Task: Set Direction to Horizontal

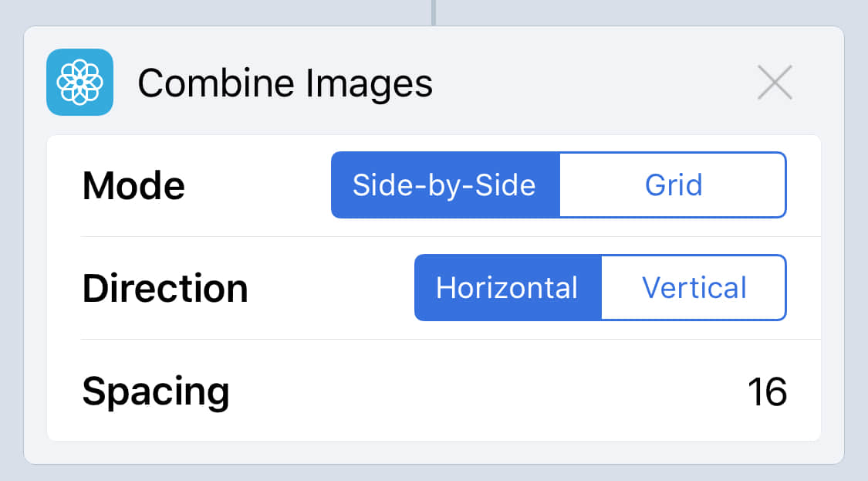Action: 507,288
